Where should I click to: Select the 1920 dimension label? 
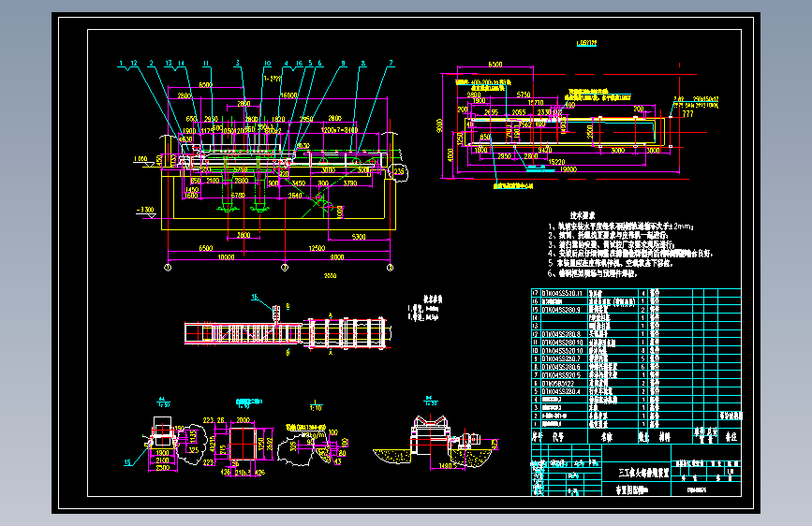278,119
